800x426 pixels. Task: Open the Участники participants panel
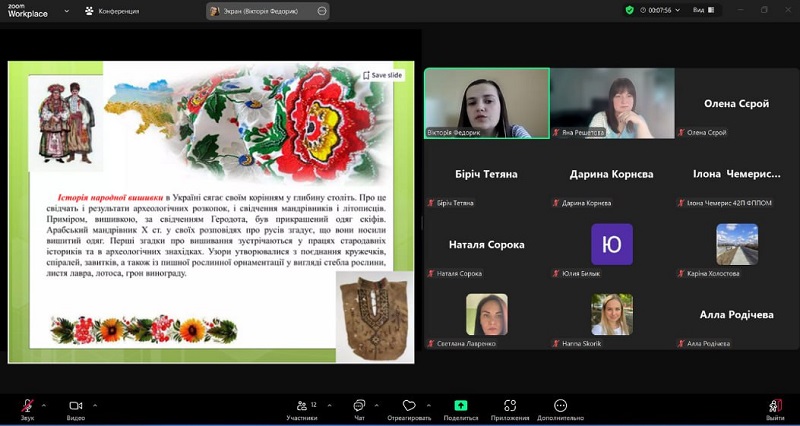301,408
